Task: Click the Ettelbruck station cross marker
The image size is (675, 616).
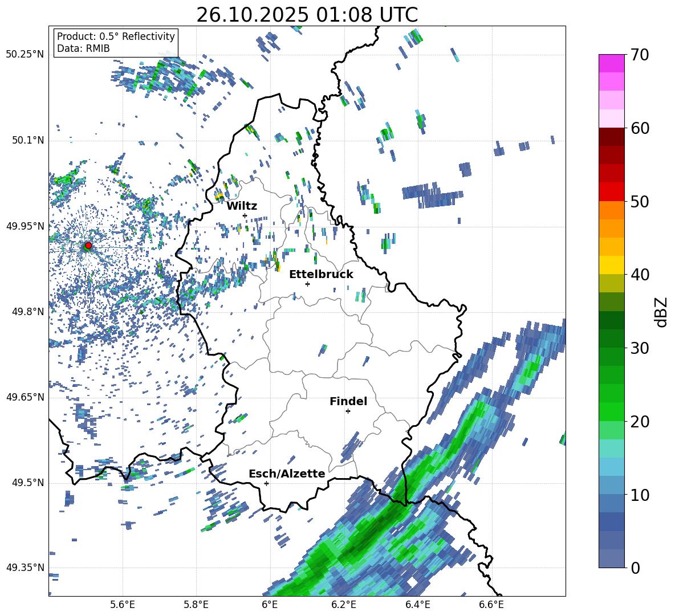Action: (x=307, y=284)
